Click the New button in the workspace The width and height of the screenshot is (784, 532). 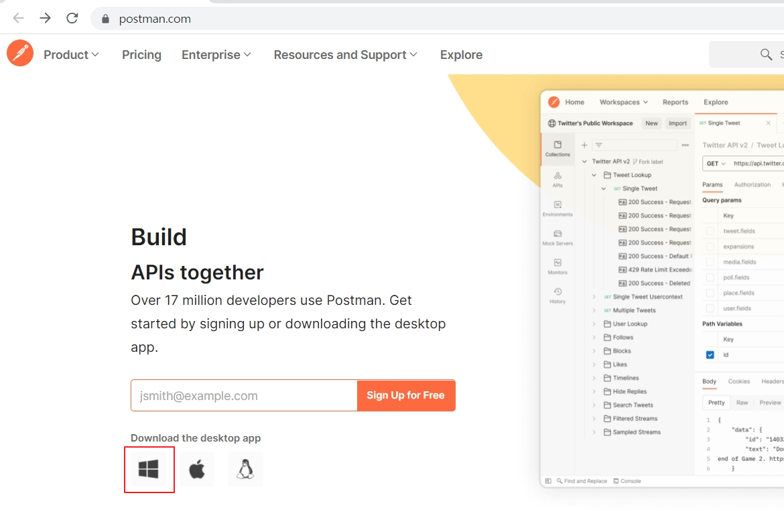pyautogui.click(x=651, y=123)
